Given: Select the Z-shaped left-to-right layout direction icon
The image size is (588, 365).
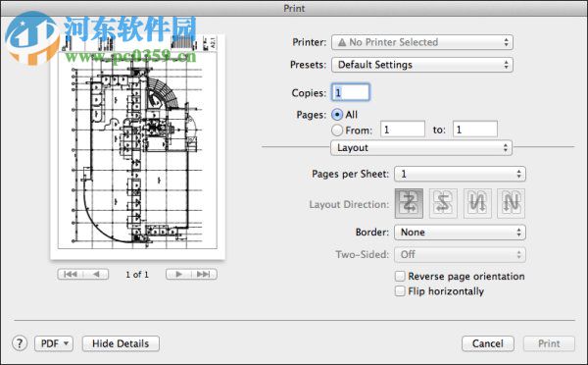Looking at the screenshot, I should click(x=409, y=203).
